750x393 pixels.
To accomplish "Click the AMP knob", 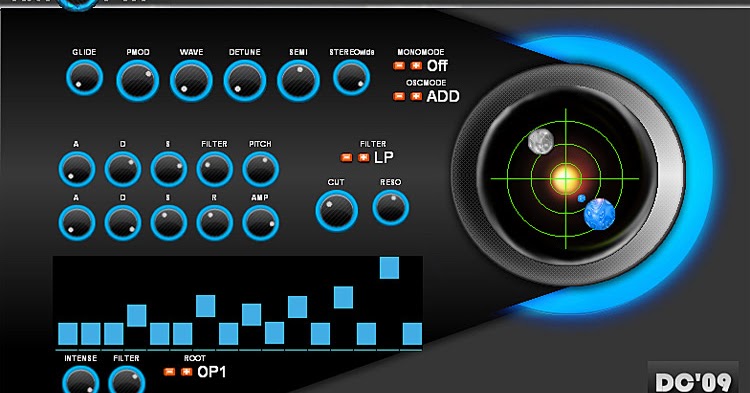I will 260,223.
